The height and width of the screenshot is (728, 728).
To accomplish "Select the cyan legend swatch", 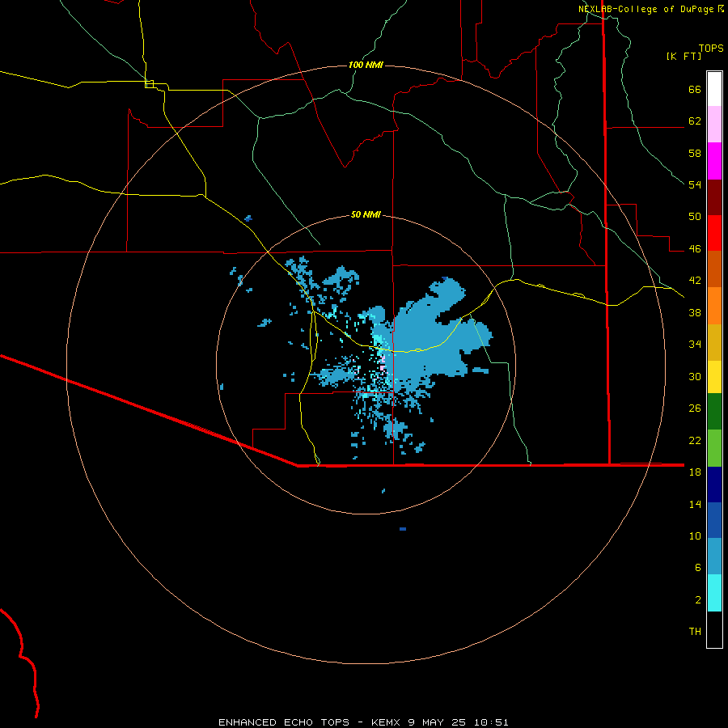I will (714, 593).
